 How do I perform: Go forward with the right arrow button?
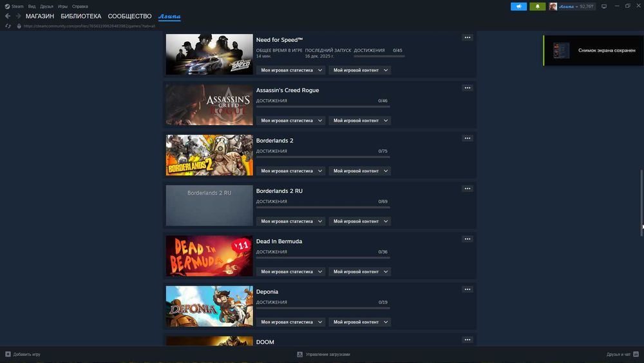pos(18,16)
